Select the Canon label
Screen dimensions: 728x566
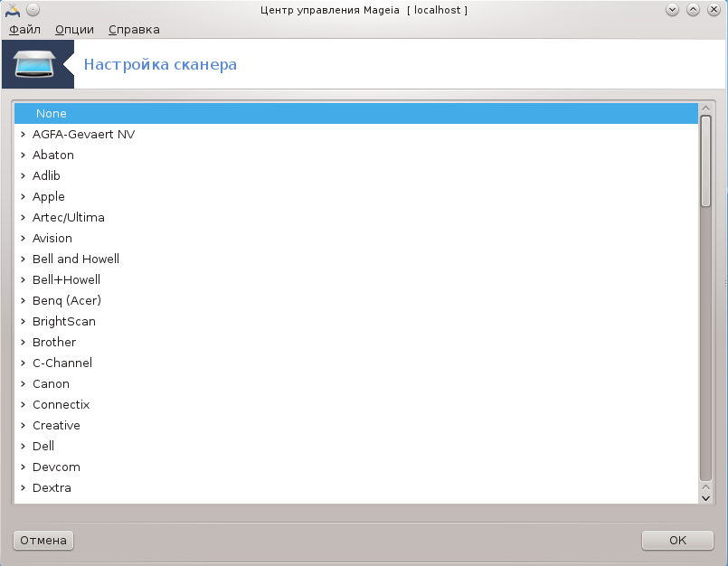(x=51, y=384)
